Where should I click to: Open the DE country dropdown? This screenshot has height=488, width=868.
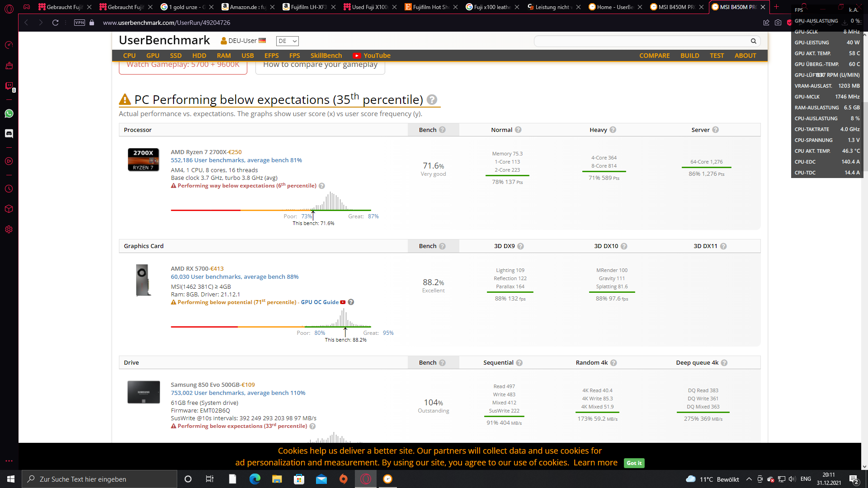point(288,41)
